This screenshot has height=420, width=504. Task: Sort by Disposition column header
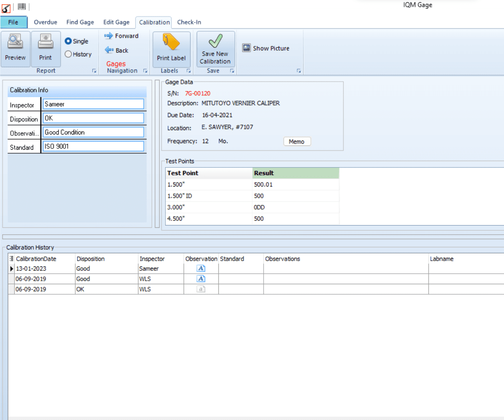107,259
